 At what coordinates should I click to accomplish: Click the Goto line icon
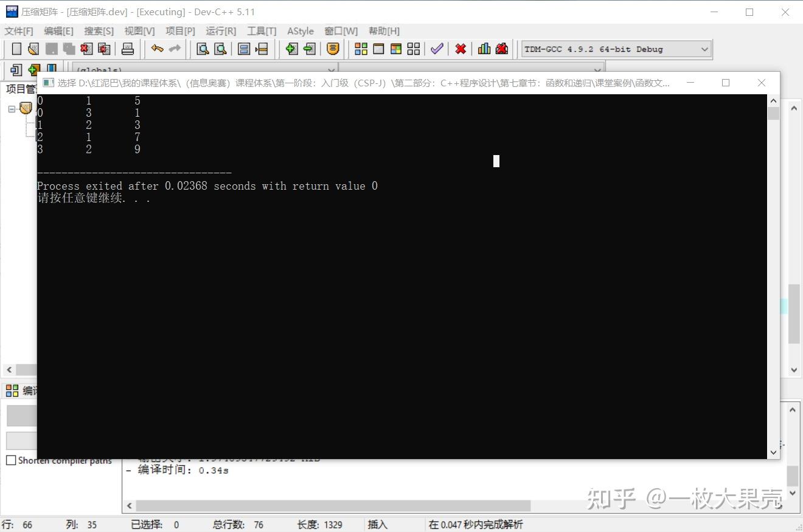262,49
